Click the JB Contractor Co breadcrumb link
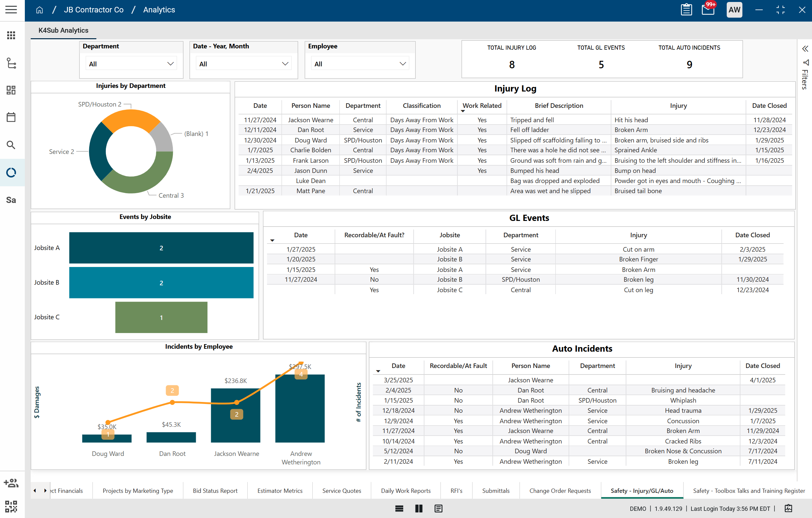 pos(93,10)
